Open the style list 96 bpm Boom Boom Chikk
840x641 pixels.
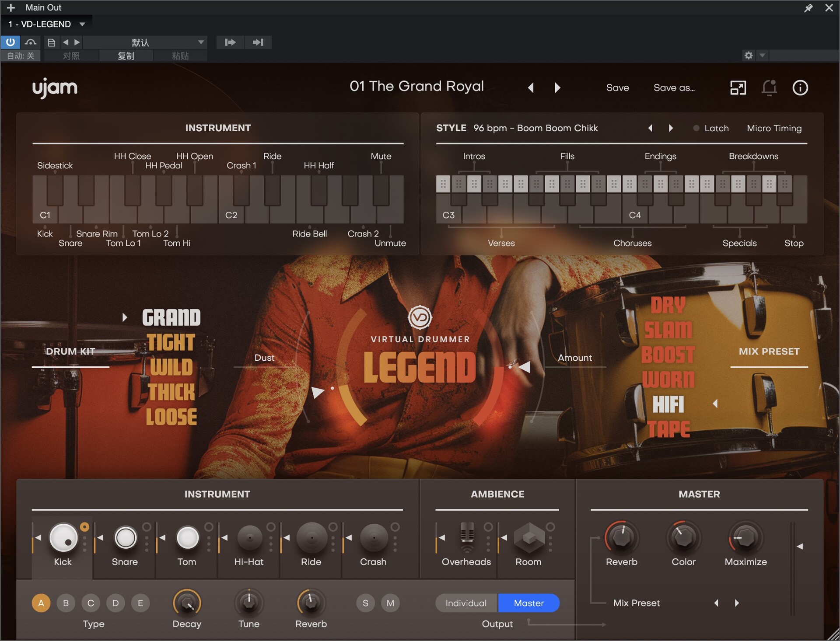pyautogui.click(x=535, y=128)
